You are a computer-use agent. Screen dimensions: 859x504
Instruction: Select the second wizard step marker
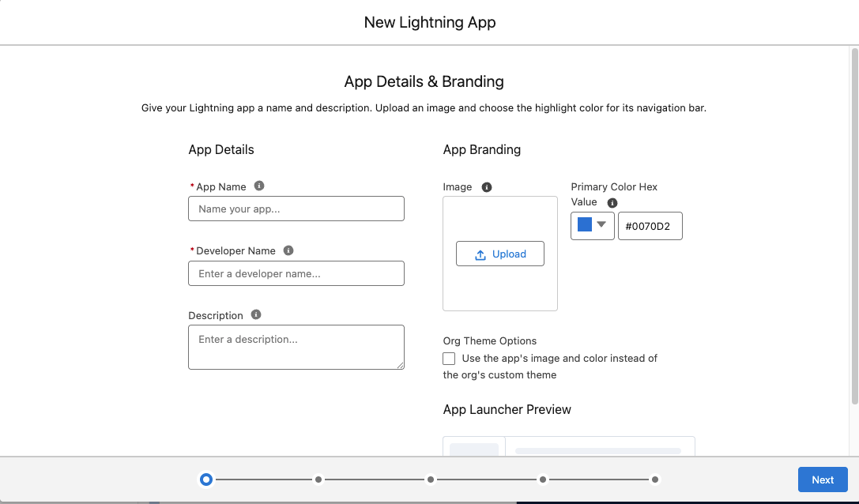pos(318,479)
